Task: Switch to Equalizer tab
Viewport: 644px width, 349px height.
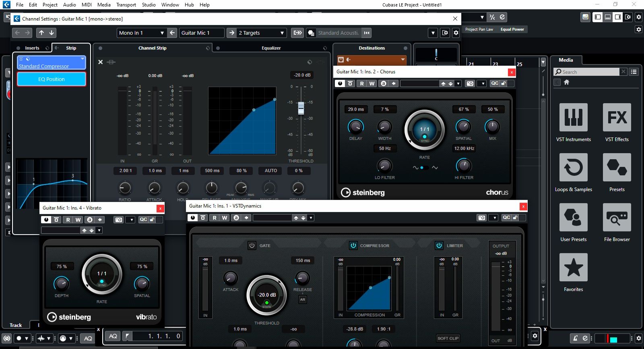Action: [x=271, y=48]
